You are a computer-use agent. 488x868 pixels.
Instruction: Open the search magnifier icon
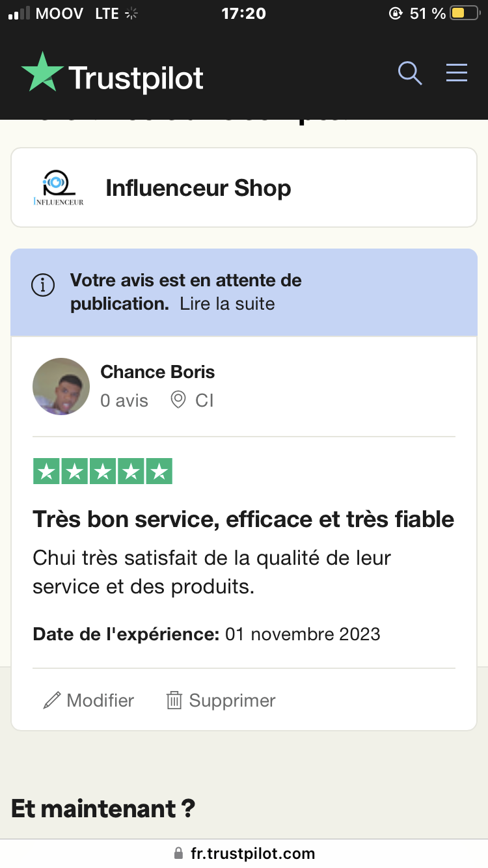tap(409, 73)
